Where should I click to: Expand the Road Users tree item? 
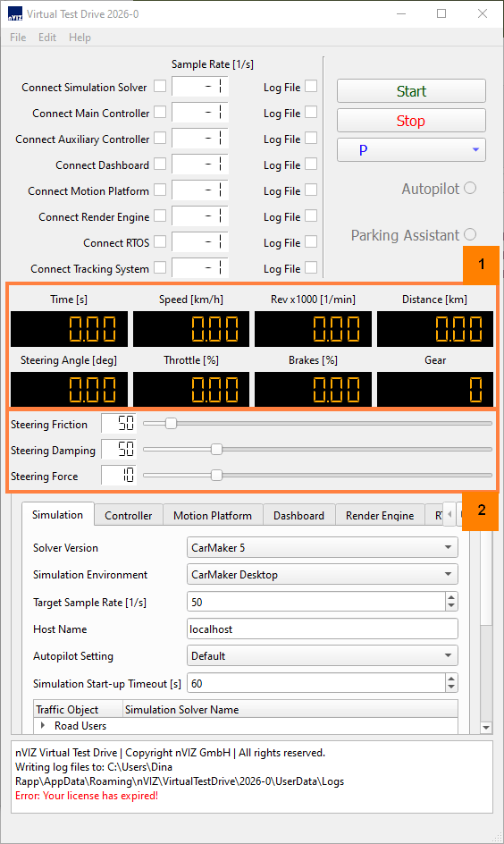tap(43, 725)
